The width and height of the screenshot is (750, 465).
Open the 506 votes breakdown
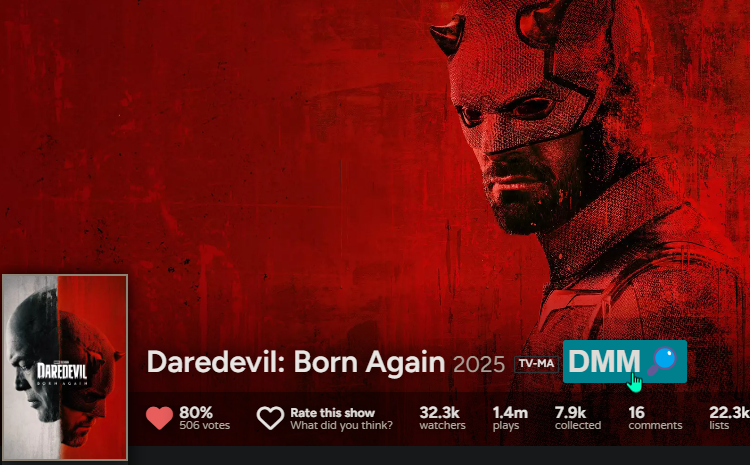pyautogui.click(x=205, y=425)
